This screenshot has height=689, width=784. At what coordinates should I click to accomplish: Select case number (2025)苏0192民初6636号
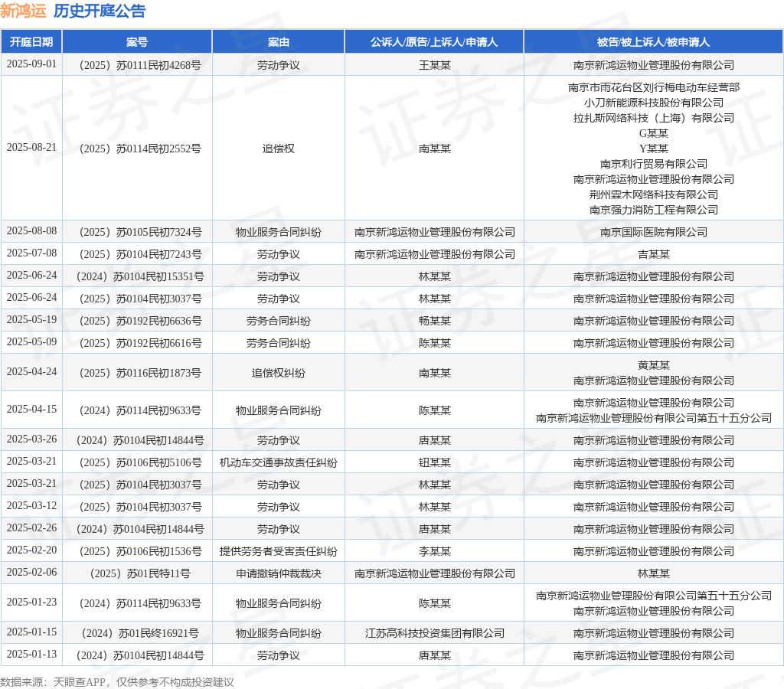click(137, 321)
